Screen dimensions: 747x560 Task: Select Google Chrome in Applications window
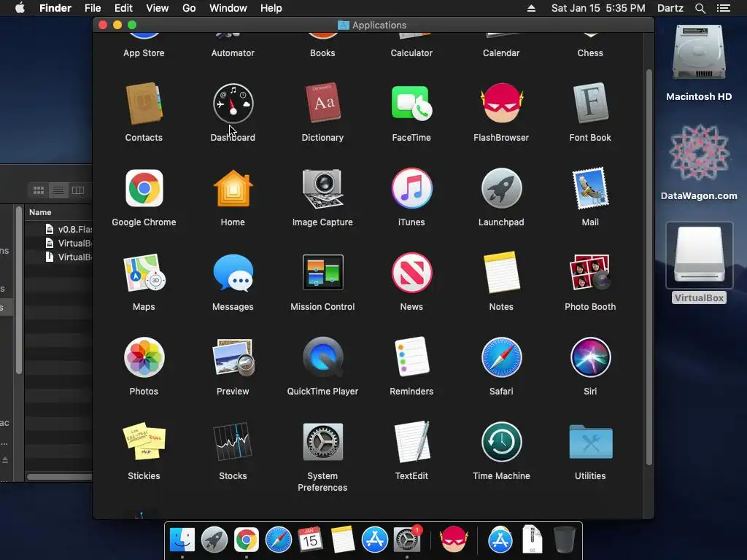[x=144, y=188]
